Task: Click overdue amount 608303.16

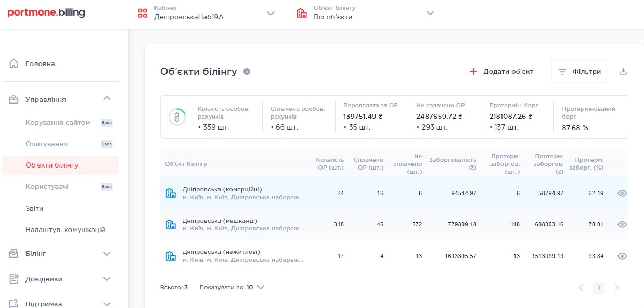Action: click(548, 224)
